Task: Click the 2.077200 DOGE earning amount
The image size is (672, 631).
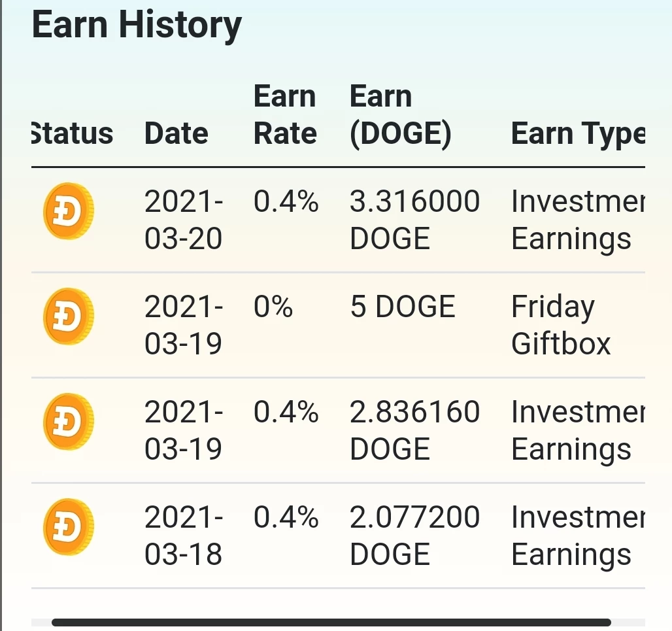Action: 414,536
